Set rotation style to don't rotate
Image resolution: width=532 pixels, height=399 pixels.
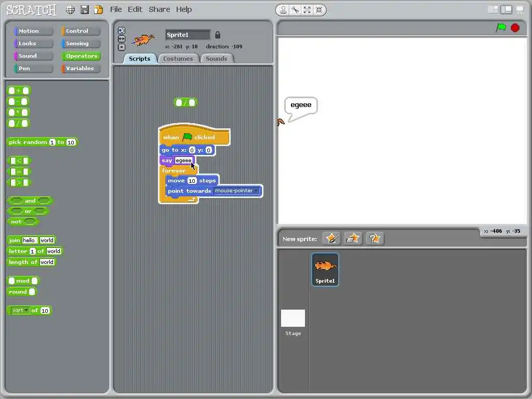point(122,47)
